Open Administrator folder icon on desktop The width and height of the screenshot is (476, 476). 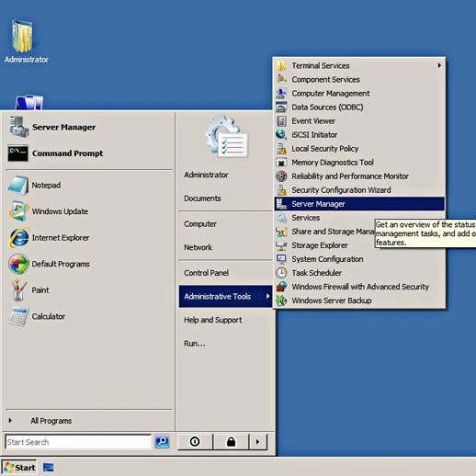(22, 36)
